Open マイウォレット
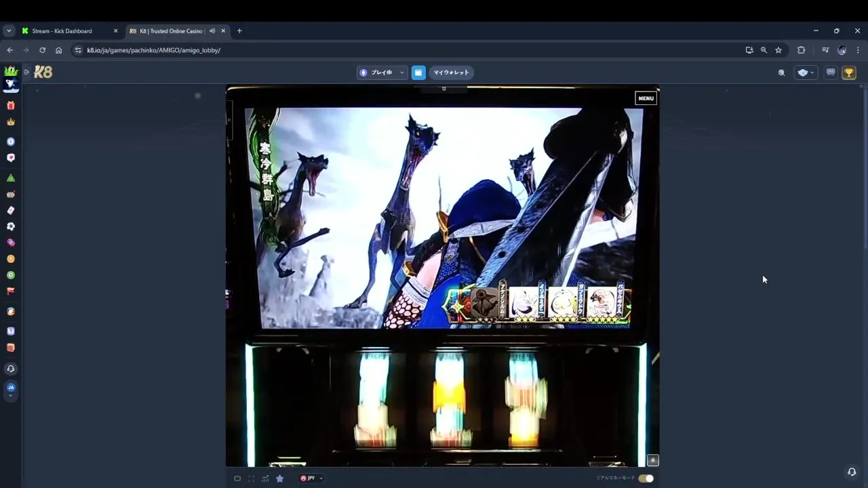This screenshot has width=868, height=488. (452, 73)
